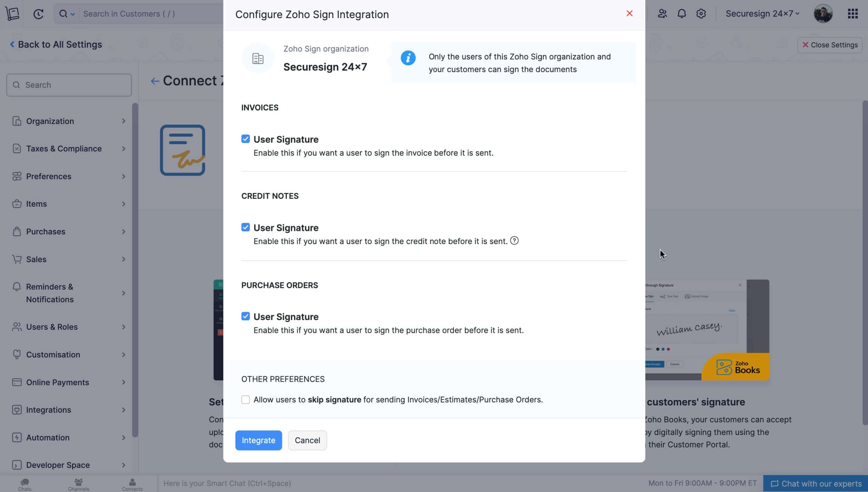
Task: Uncheck Credit Notes User Signature checkbox
Action: (245, 227)
